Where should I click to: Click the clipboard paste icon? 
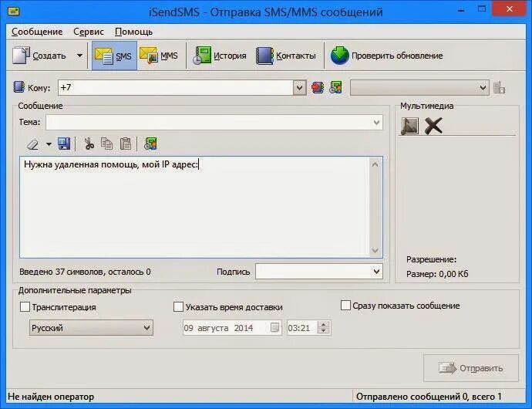[126, 144]
